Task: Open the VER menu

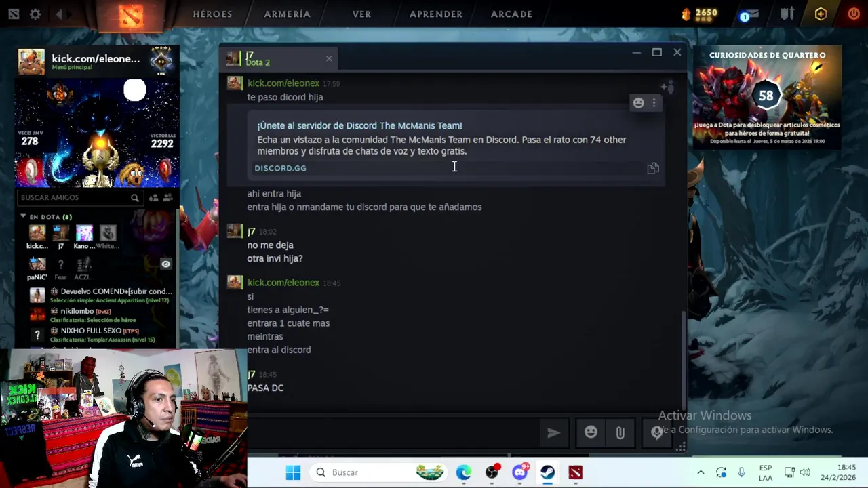Action: (x=361, y=14)
